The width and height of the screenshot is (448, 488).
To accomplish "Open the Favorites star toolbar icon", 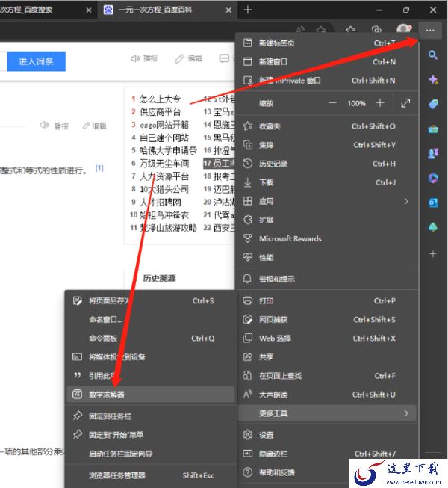I will coord(350,30).
